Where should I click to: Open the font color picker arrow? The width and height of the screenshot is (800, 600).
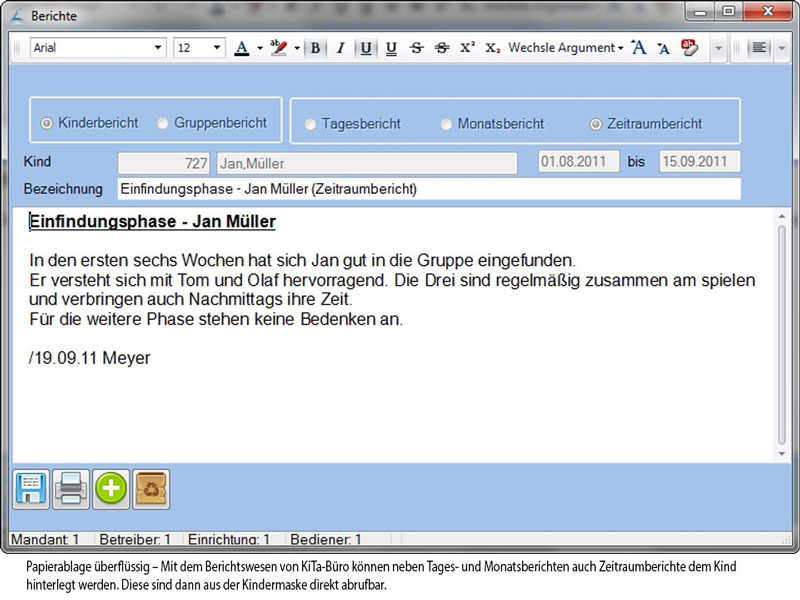click(x=259, y=48)
